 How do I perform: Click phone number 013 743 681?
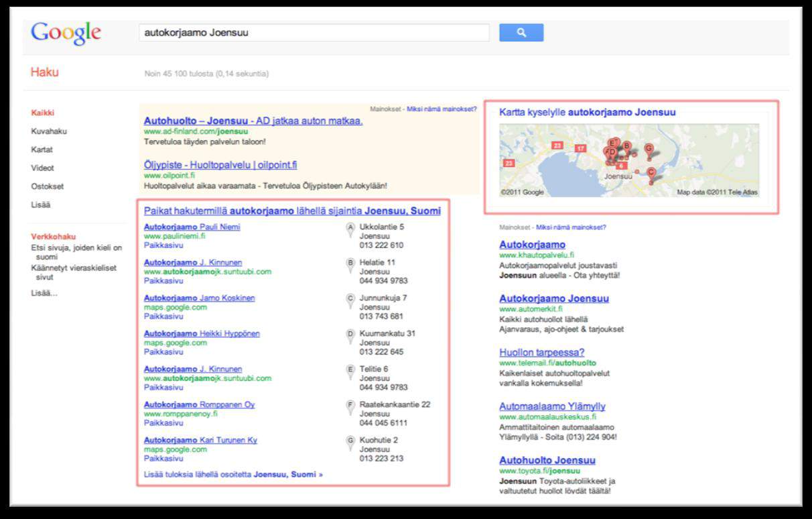coord(381,316)
